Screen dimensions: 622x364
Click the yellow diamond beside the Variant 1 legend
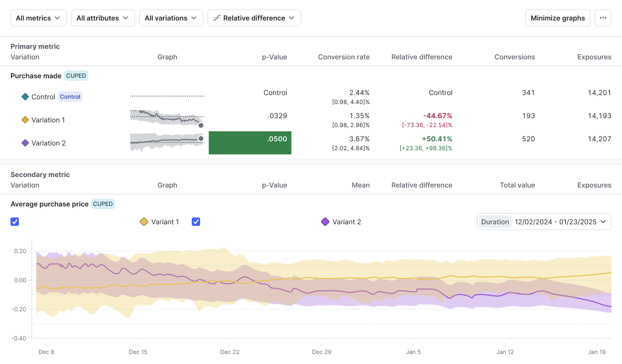tap(144, 222)
